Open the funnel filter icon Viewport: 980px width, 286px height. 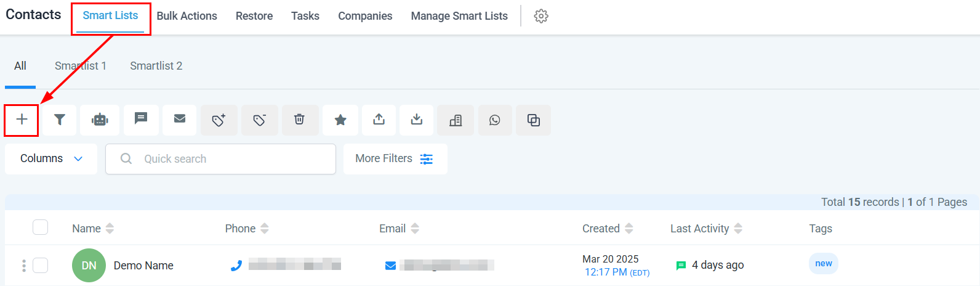pos(60,120)
